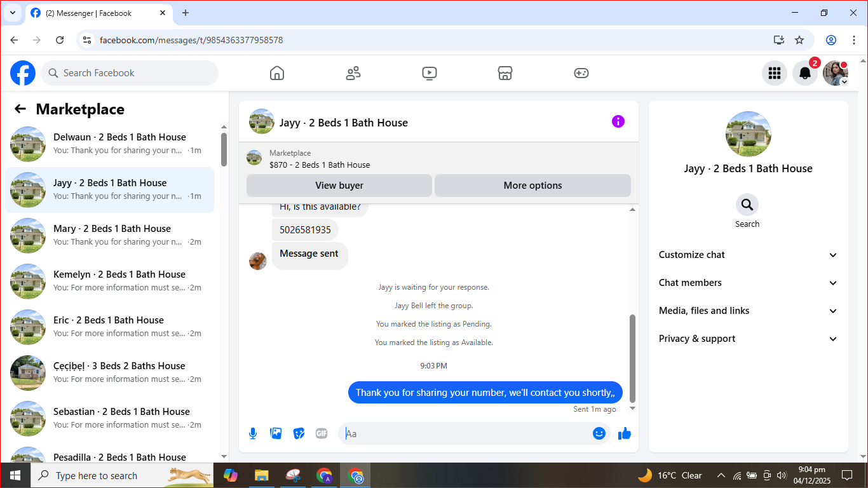Show hidden system tray icons

point(721,475)
